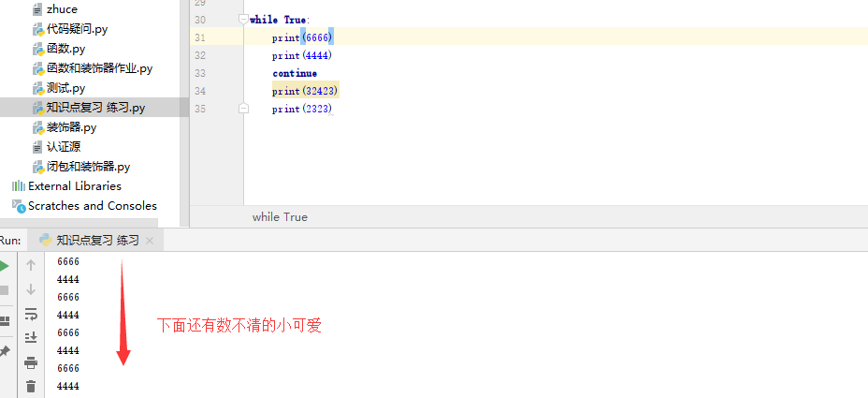Open 函数.py in project tree
Viewport: 868px width, 398px height.
(65, 49)
